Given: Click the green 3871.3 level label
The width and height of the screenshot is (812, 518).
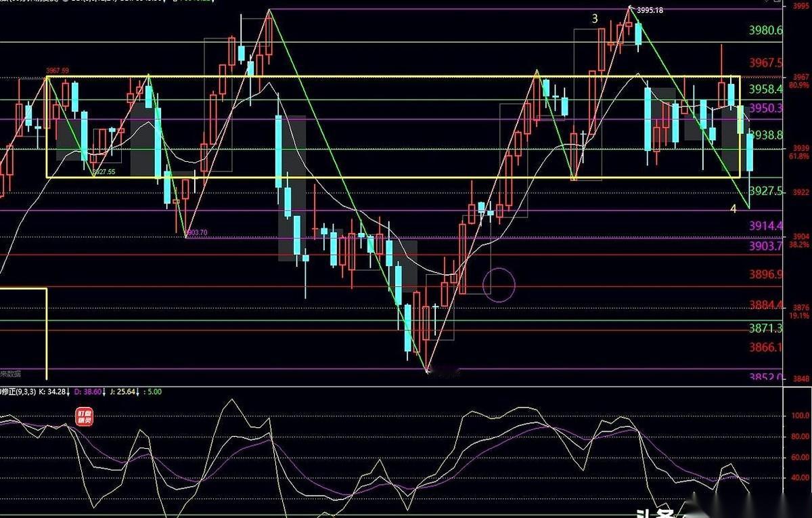Looking at the screenshot, I should click(766, 328).
